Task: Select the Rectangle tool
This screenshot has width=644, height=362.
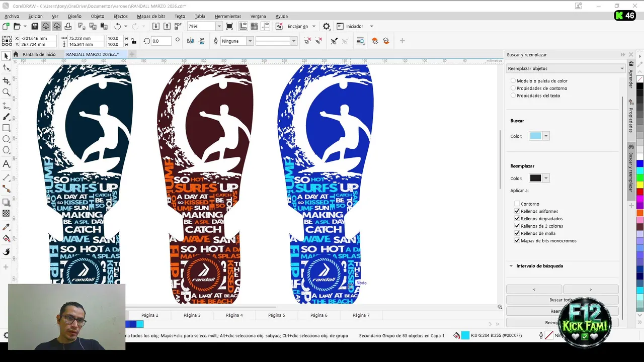Action: 6,128
